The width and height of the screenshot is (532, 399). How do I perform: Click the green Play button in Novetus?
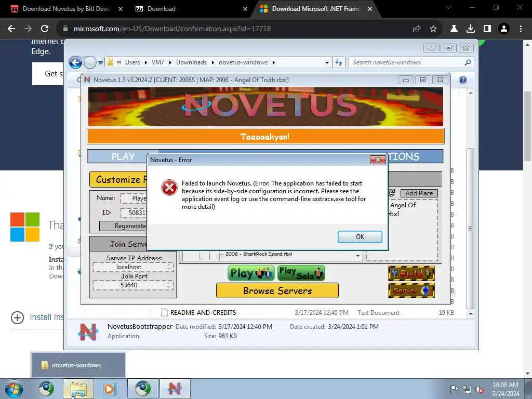[x=251, y=273]
